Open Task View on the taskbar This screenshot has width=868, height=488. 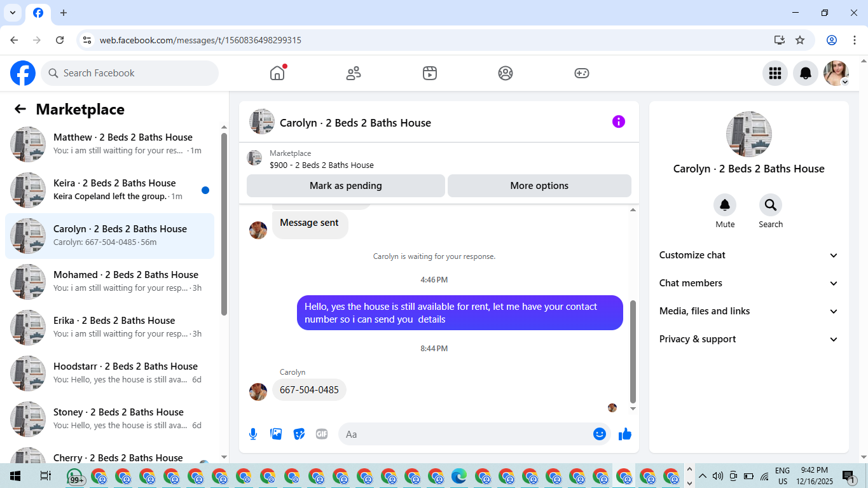pos(45,476)
